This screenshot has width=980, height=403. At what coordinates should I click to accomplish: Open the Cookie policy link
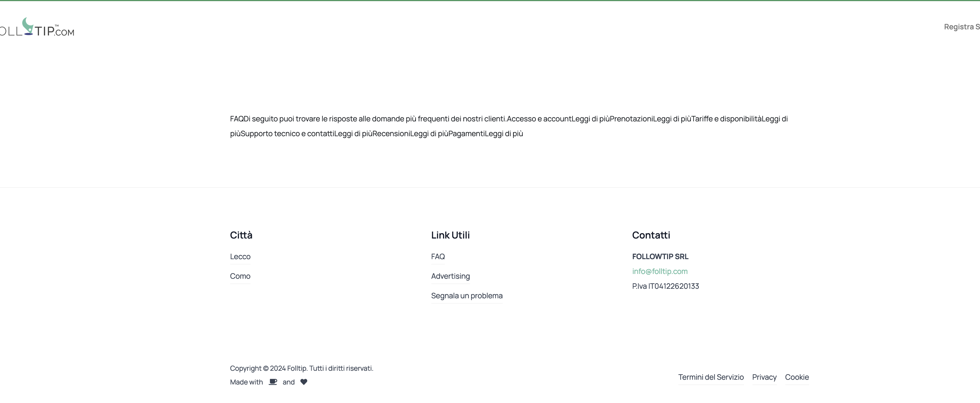(x=797, y=377)
